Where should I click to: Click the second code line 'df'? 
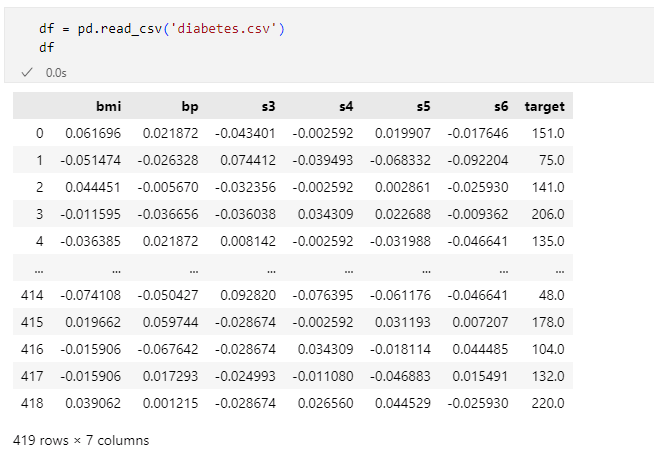coord(47,46)
